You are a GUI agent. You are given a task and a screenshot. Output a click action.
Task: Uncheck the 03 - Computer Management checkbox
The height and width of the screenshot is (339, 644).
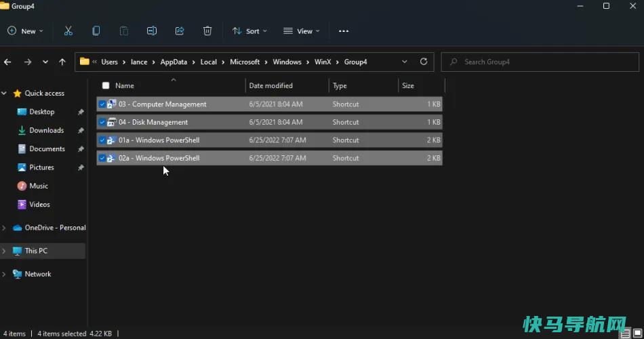[102, 104]
